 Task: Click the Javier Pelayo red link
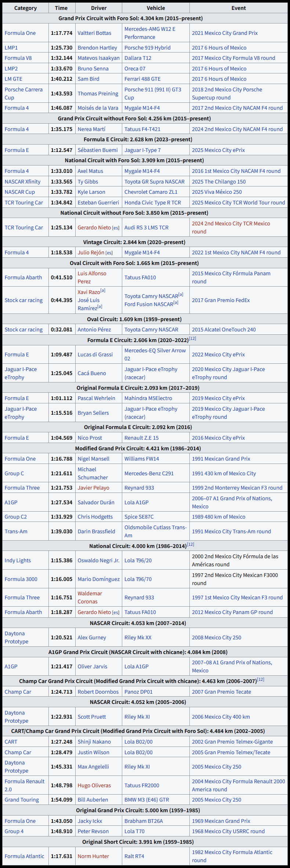(x=93, y=488)
